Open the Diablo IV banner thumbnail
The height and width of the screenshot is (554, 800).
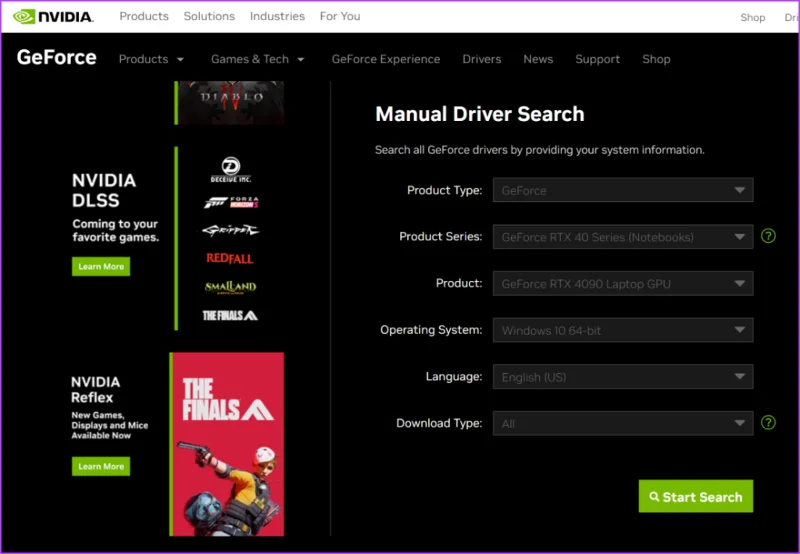pyautogui.click(x=231, y=103)
